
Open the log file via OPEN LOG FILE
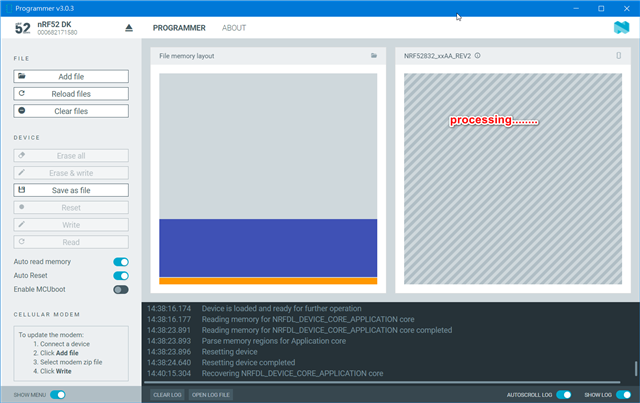pos(211,395)
